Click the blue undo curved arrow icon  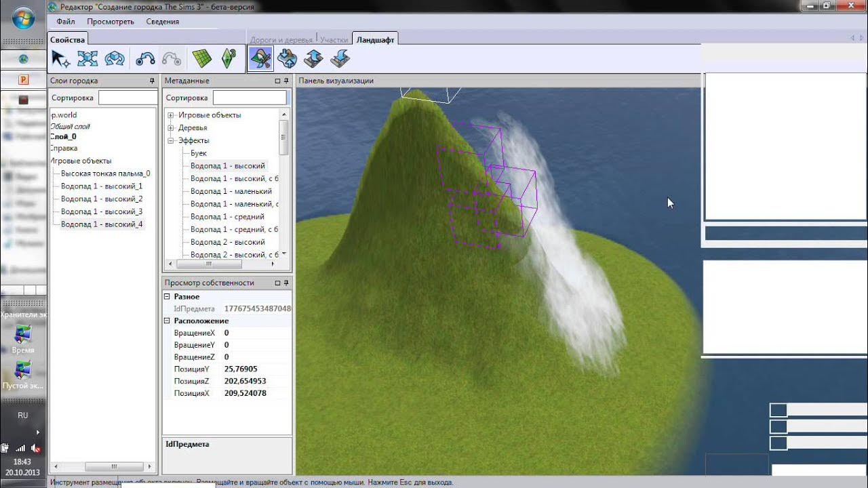click(145, 59)
